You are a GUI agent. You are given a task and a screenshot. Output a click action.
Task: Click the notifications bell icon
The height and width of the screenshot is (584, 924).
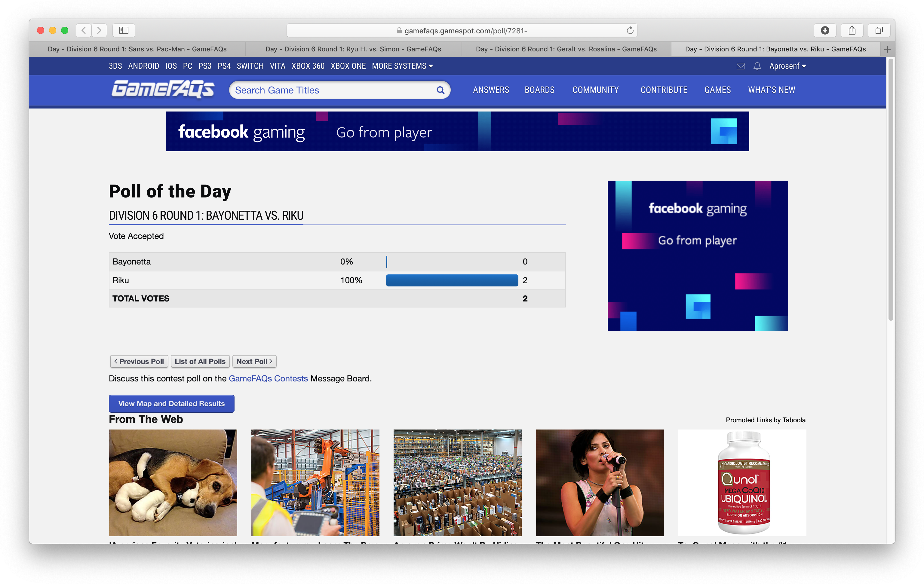(757, 66)
